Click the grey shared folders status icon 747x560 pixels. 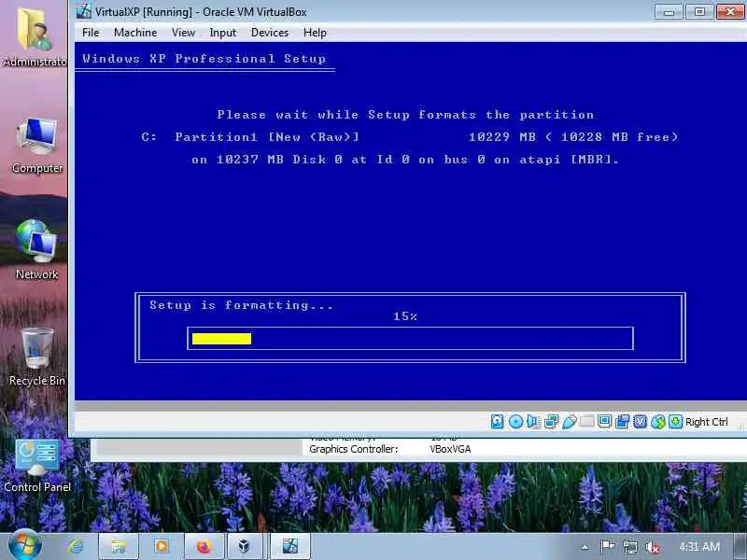[587, 421]
